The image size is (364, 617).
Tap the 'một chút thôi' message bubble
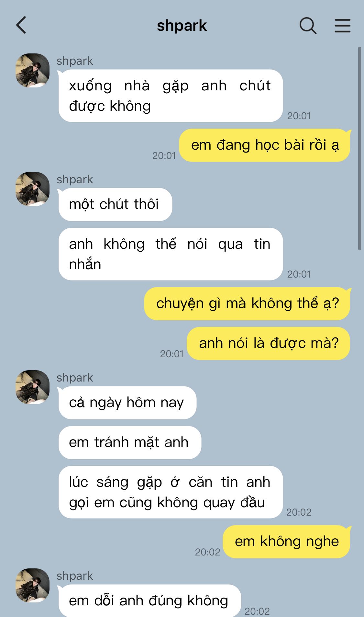click(115, 204)
